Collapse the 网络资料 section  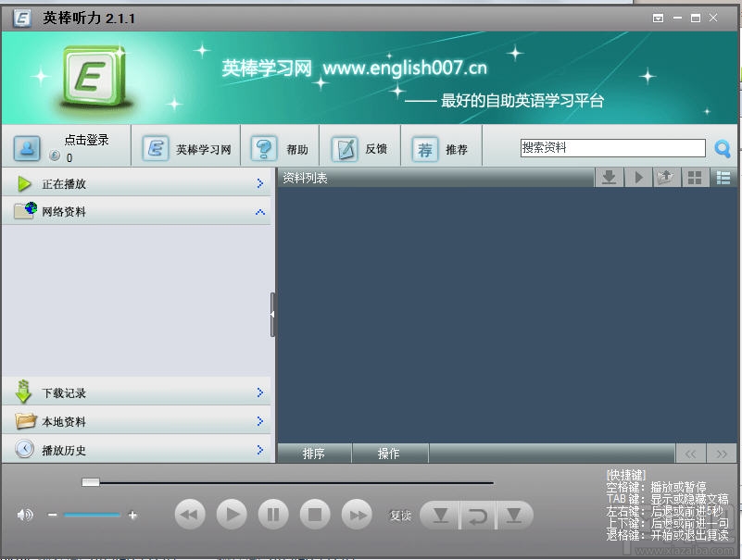point(137,211)
